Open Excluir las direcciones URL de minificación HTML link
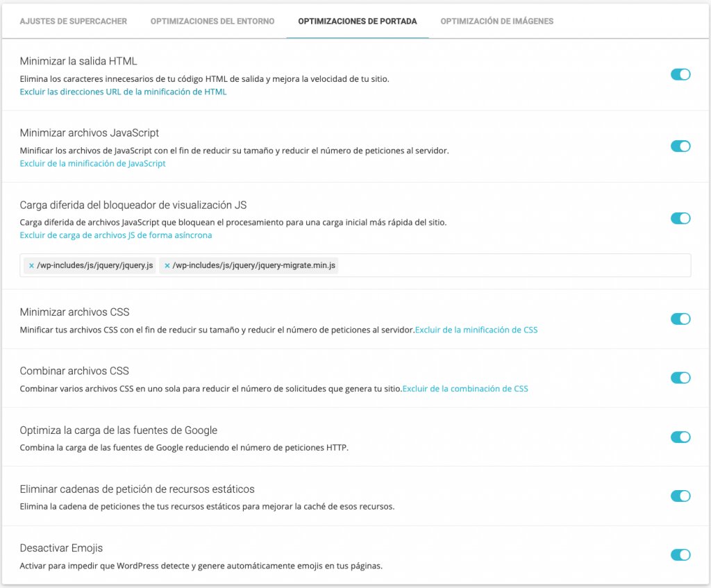The height and width of the screenshot is (588, 711). [123, 92]
